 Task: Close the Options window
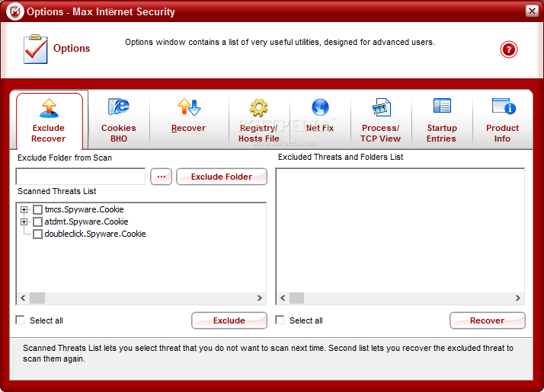532,11
